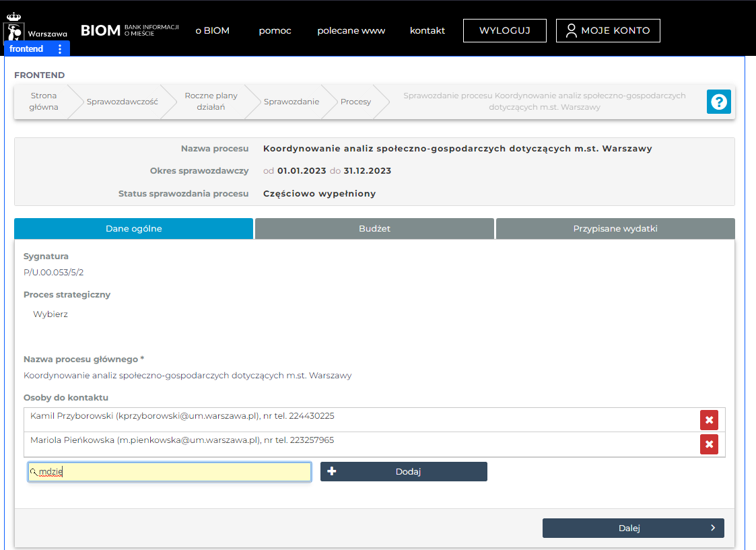Click the blue help question mark icon
This screenshot has height=550, width=756.
[718, 102]
